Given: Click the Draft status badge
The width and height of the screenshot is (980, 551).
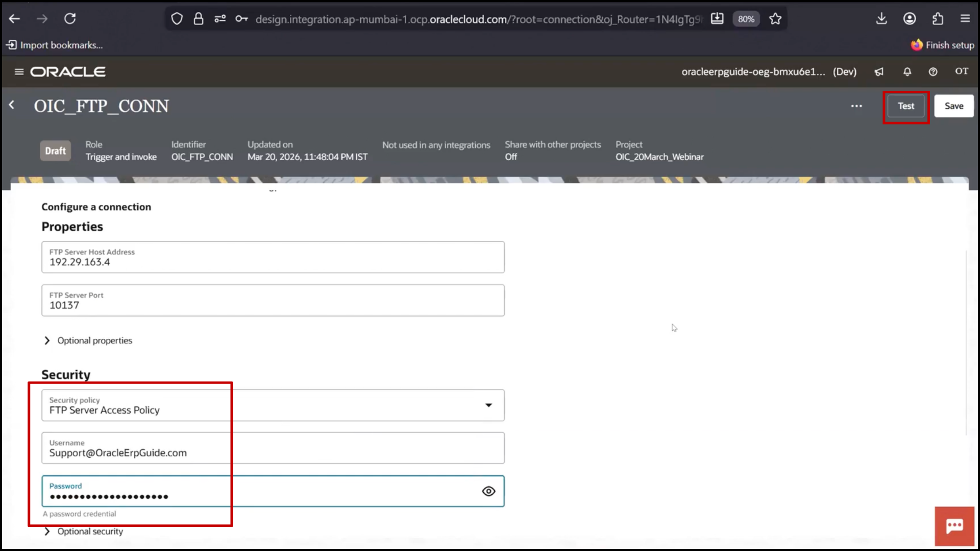Looking at the screenshot, I should pos(55,151).
